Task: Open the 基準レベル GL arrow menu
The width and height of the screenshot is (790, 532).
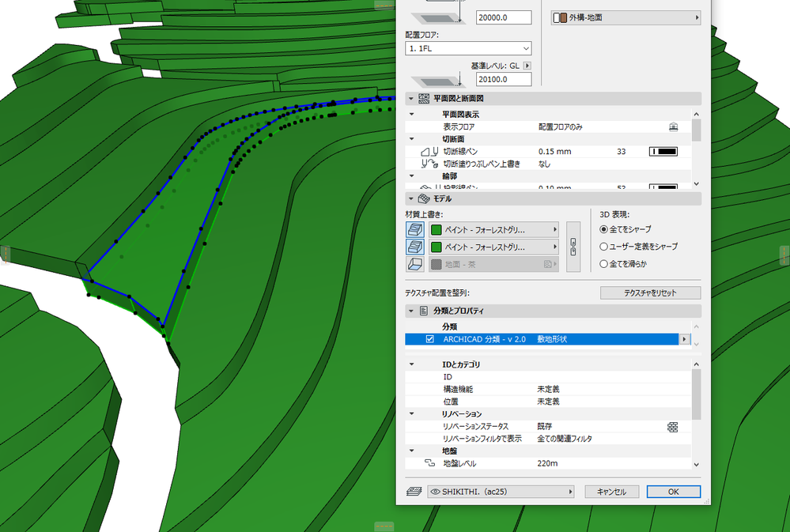Action: click(x=527, y=66)
